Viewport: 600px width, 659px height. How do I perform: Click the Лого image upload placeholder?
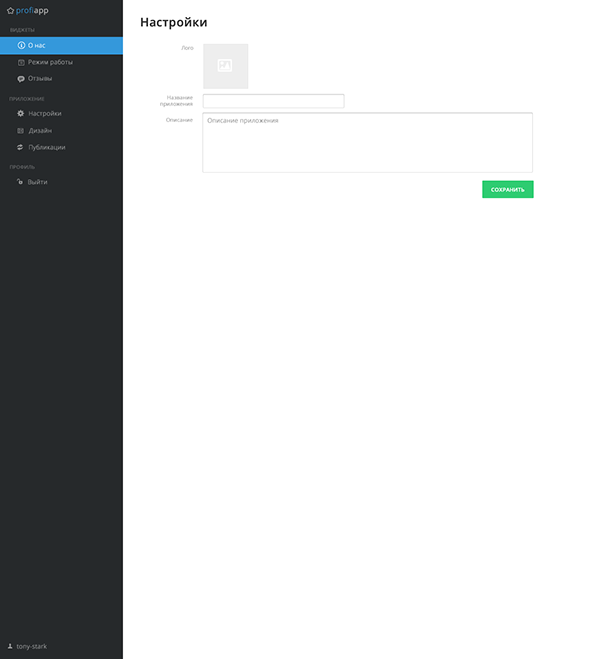[x=226, y=66]
